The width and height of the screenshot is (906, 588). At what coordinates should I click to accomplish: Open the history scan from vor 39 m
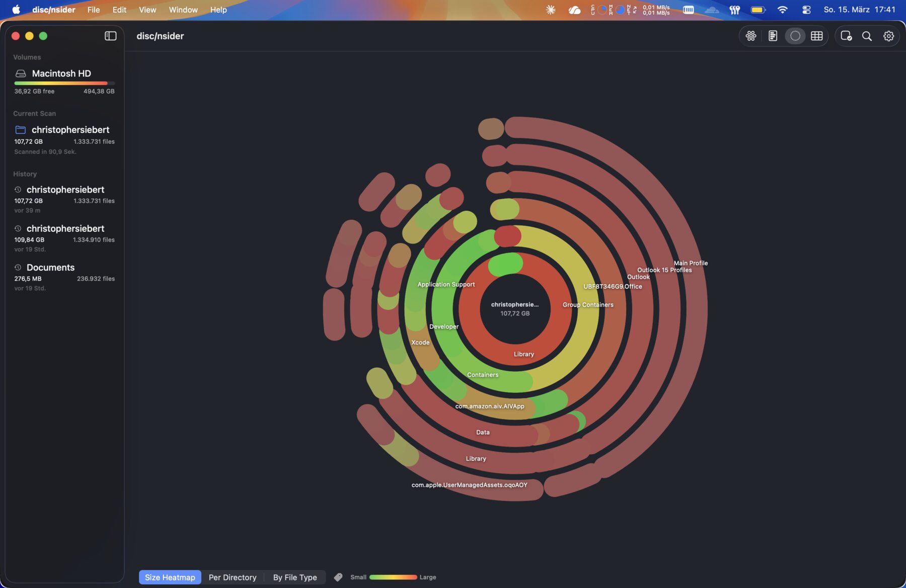click(x=64, y=199)
